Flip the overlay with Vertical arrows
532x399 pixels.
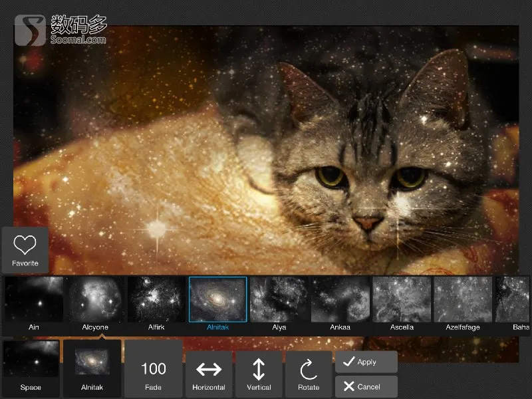(x=259, y=374)
